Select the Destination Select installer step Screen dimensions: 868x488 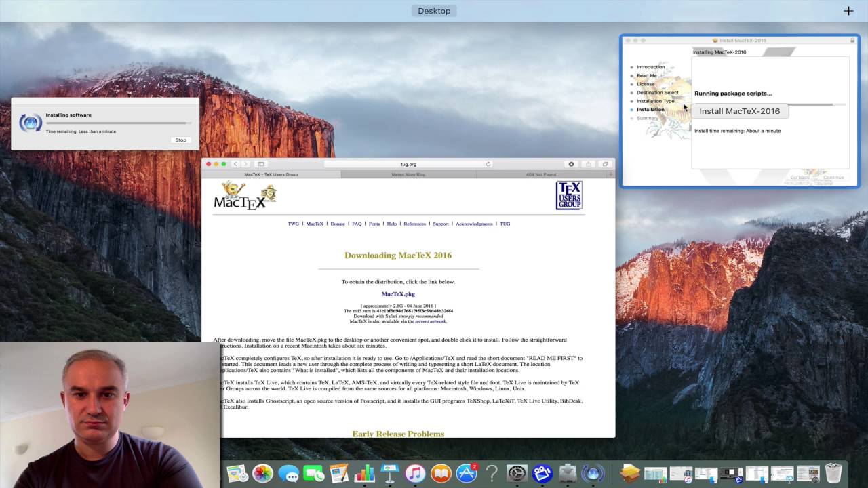coord(657,93)
